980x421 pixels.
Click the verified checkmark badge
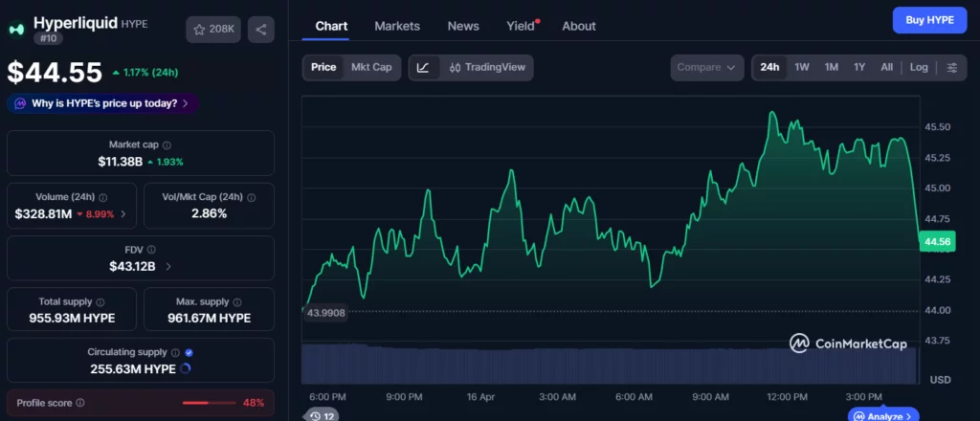(189, 352)
